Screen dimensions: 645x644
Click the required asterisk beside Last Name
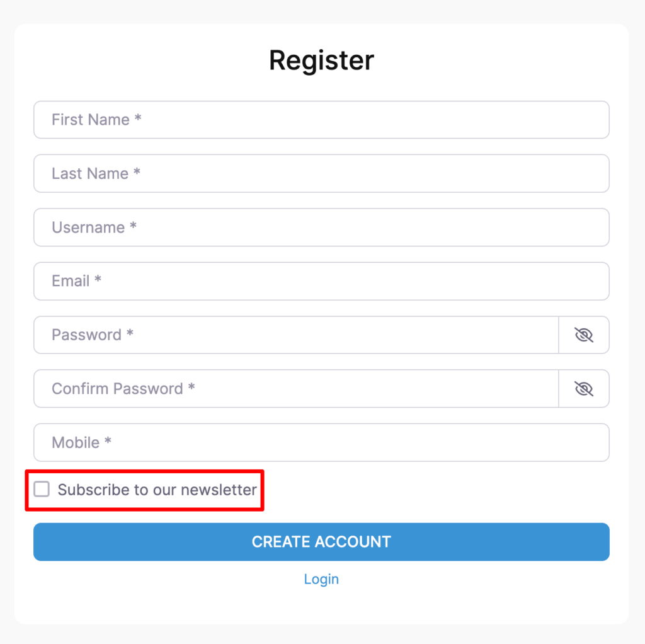(x=137, y=172)
